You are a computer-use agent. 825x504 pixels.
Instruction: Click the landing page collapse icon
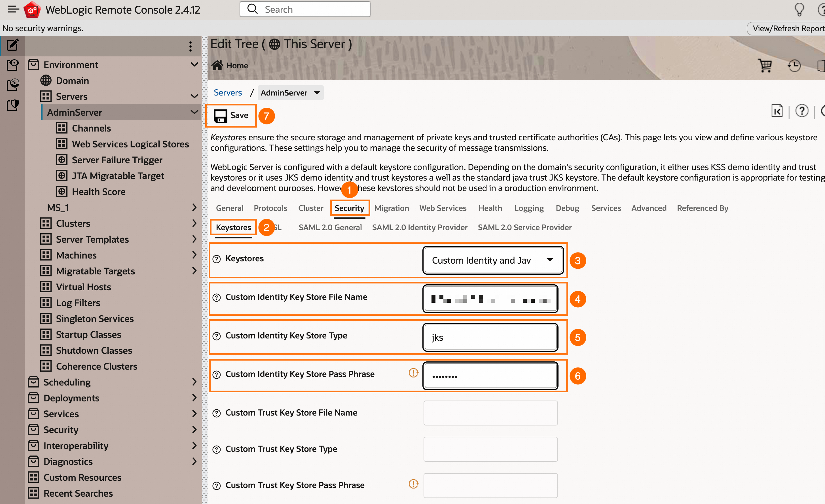point(777,111)
